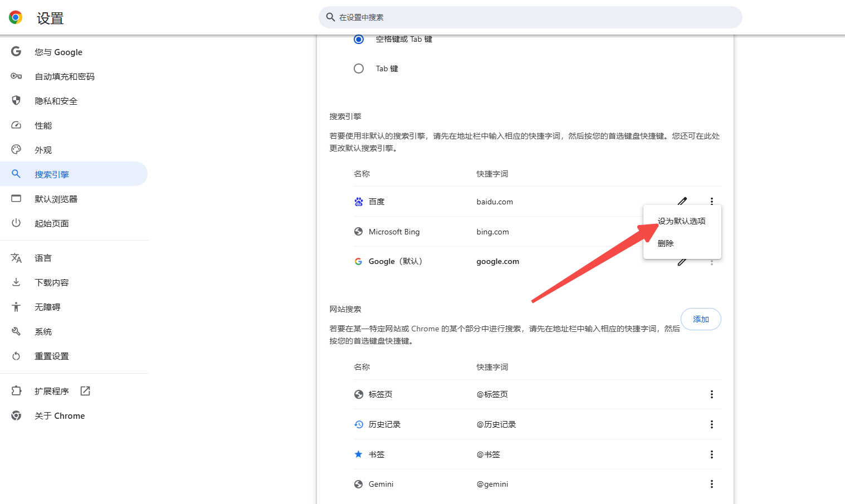Open 扩展程序 link in sidebar
Viewport: 845px width, 504px height.
74,391
